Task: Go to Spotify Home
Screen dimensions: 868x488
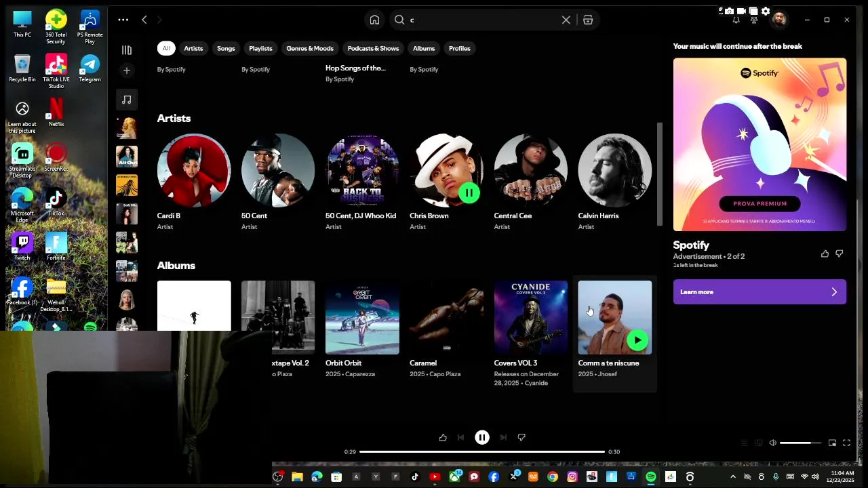Action: [374, 20]
